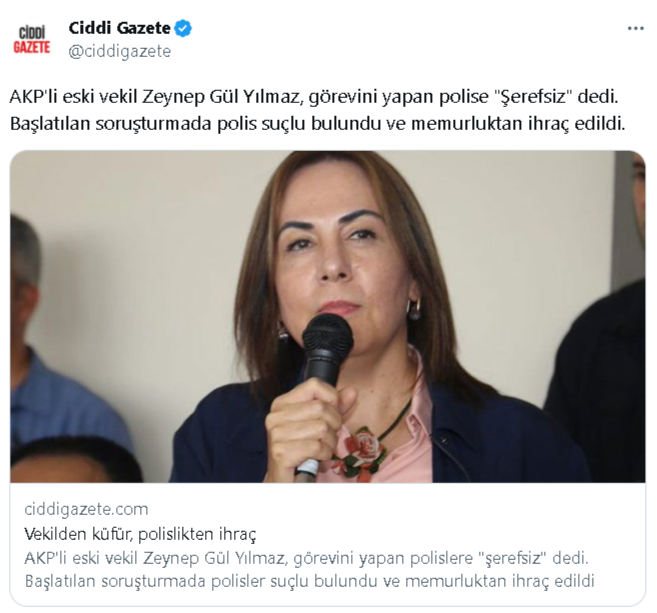This screenshot has width=657, height=613.
Task: Open the Ciddi Gazete profile avatar
Action: click(x=32, y=40)
